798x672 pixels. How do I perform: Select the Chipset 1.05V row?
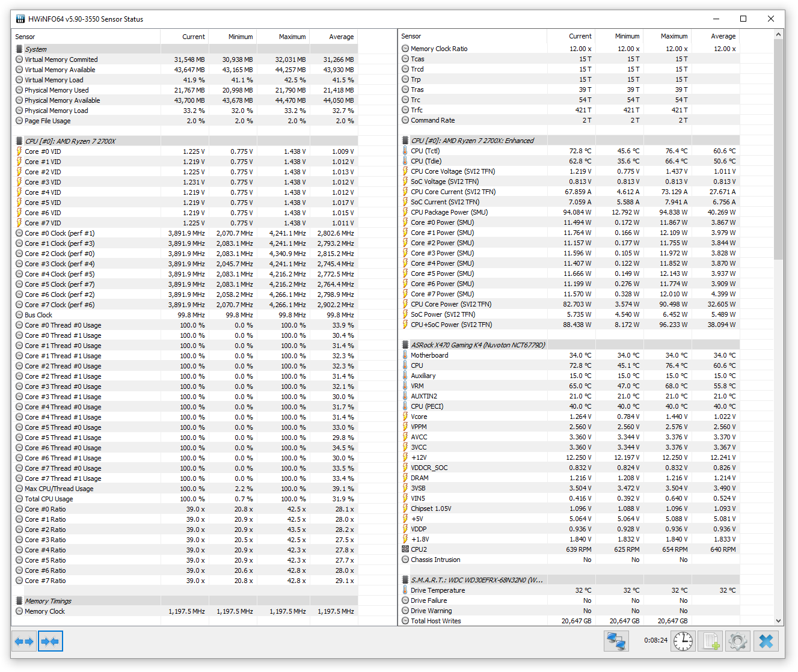(569, 509)
